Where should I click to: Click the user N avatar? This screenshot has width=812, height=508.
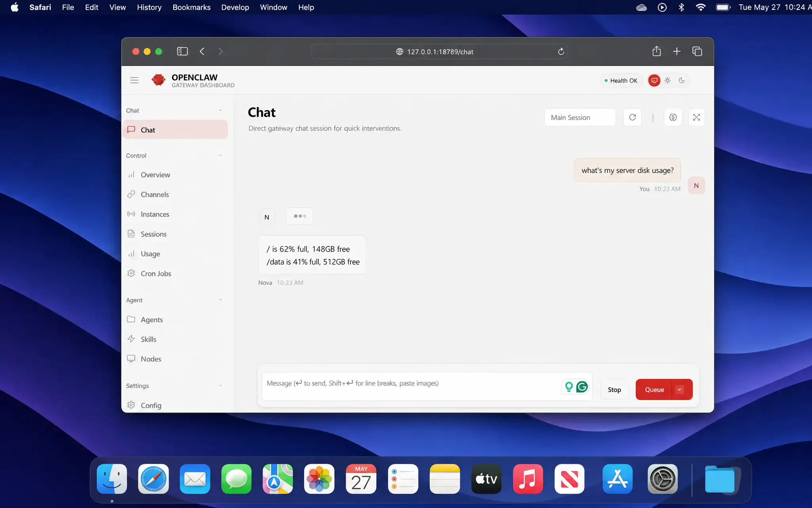pyautogui.click(x=696, y=186)
